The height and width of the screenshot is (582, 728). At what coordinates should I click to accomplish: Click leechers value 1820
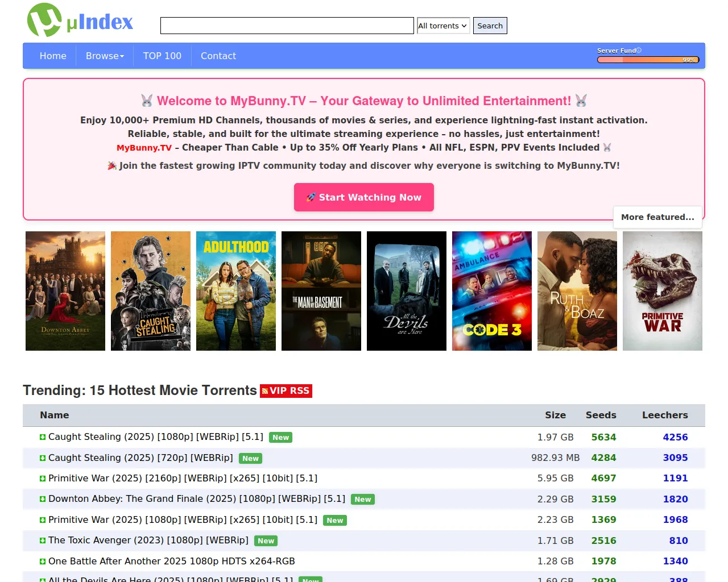pyautogui.click(x=675, y=499)
